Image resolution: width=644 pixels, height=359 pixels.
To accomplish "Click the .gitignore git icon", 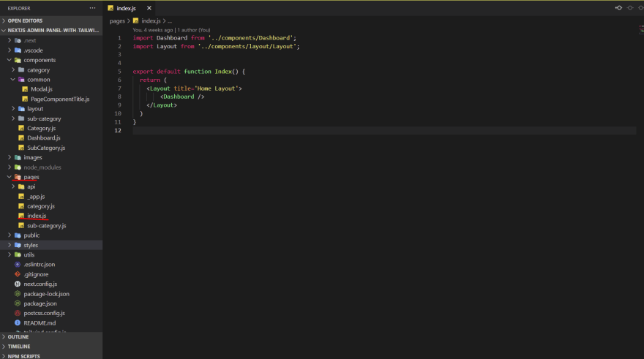I will pos(18,274).
